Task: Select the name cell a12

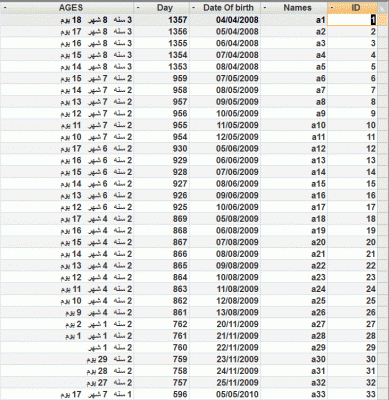Action: coord(294,149)
